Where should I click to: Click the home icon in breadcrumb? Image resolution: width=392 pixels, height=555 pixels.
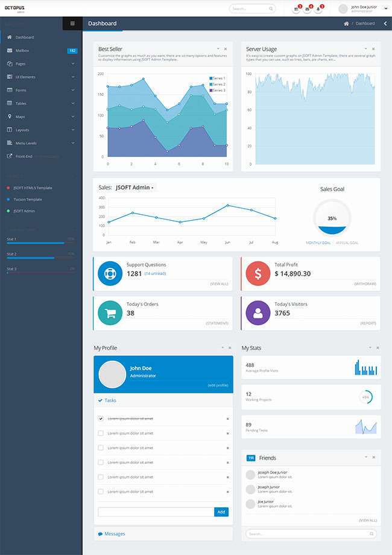pos(346,24)
